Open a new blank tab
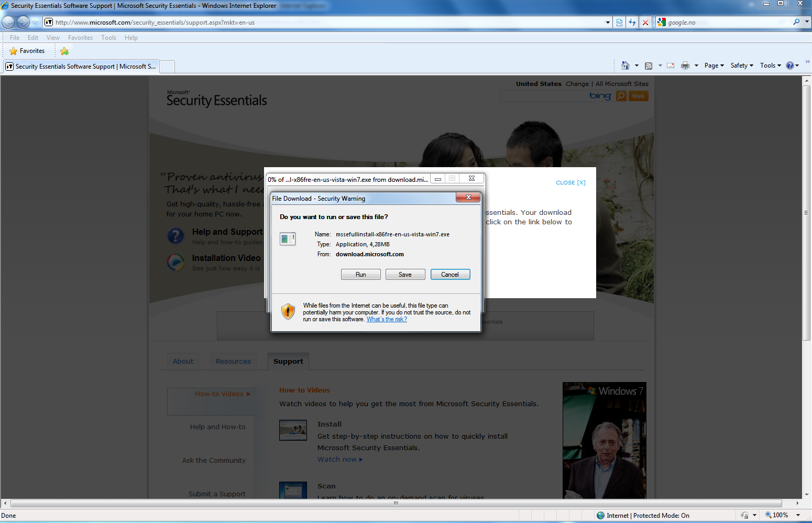This screenshot has width=812, height=523. coord(167,67)
